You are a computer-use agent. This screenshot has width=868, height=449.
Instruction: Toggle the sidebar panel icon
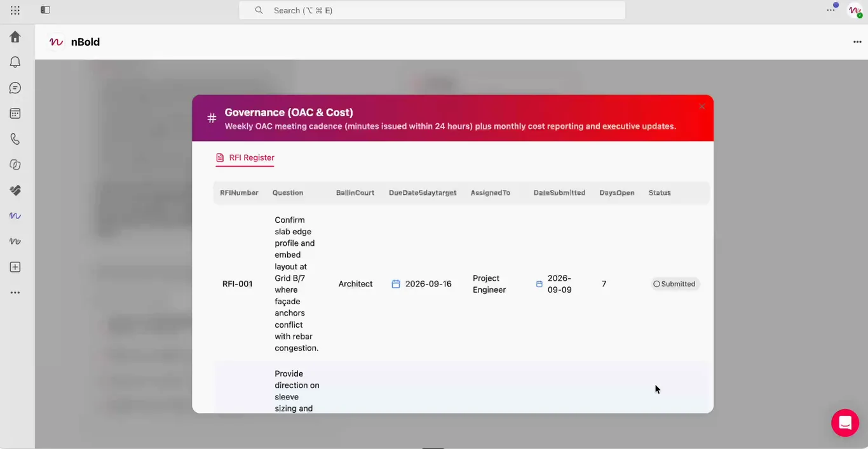45,10
